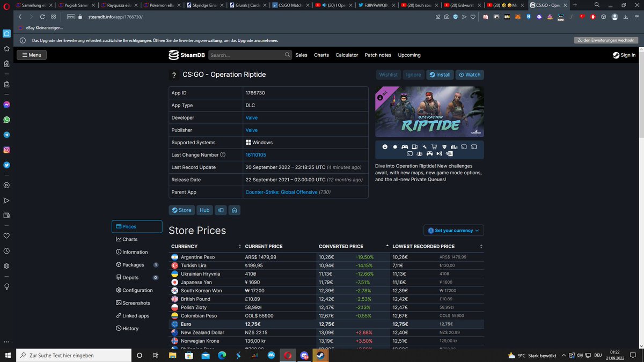644x362 pixels.
Task: Open change number 16110105
Action: (255, 155)
